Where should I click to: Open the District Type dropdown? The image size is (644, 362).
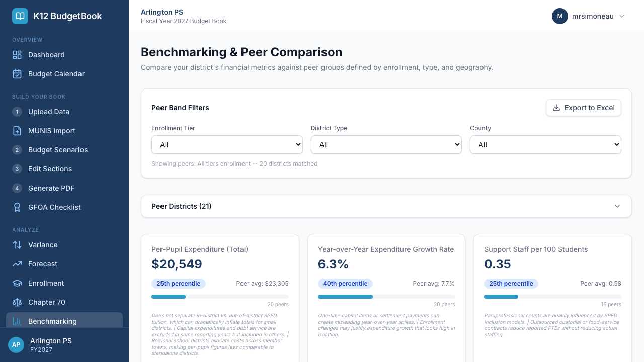pyautogui.click(x=386, y=145)
